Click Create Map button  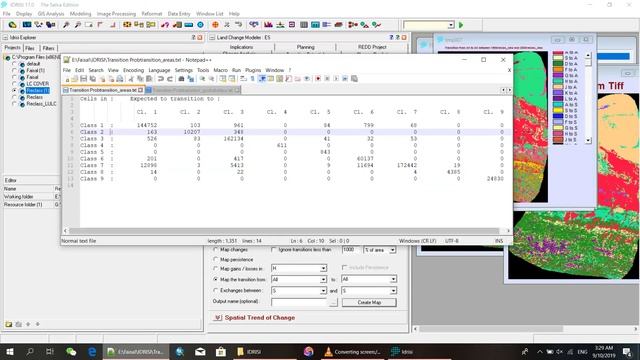[369, 302]
